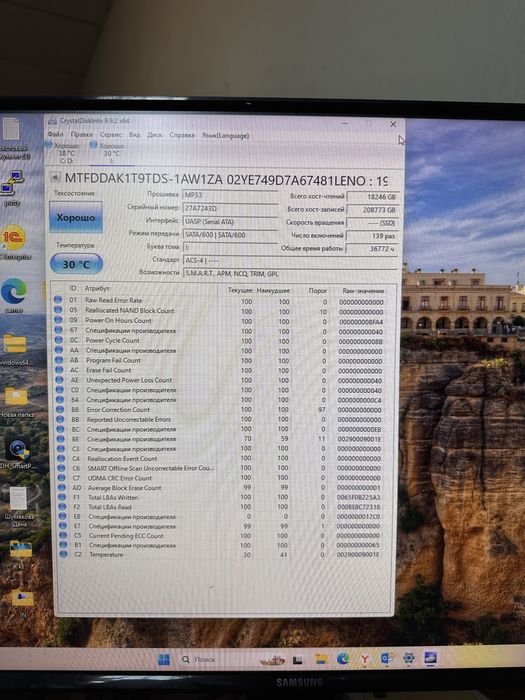Click total host reads value 18246 GB

click(x=372, y=197)
